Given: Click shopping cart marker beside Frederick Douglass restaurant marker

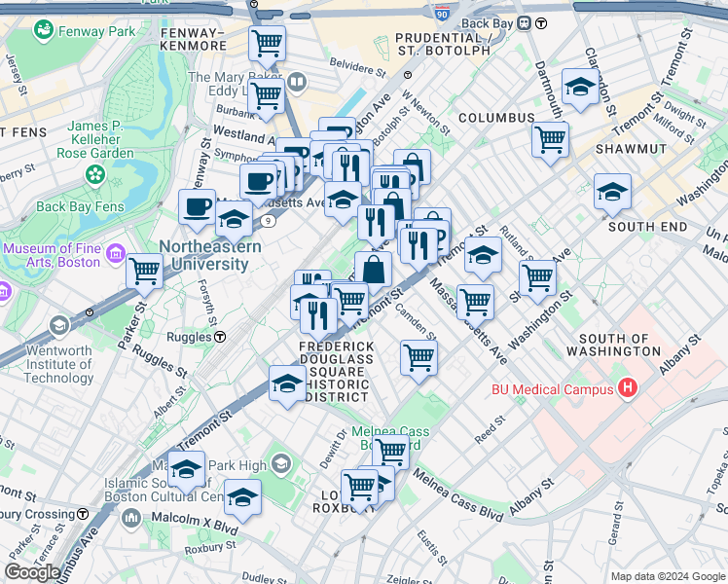Looking at the screenshot, I should coord(350,302).
